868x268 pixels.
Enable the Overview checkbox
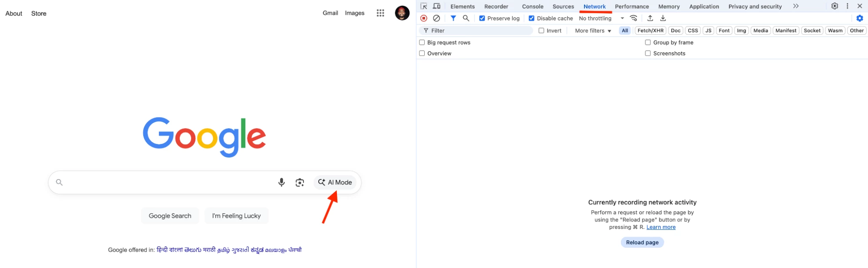(422, 53)
